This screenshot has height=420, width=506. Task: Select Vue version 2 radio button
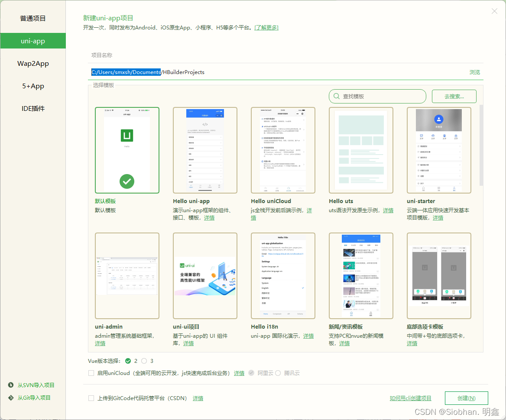[x=128, y=361]
